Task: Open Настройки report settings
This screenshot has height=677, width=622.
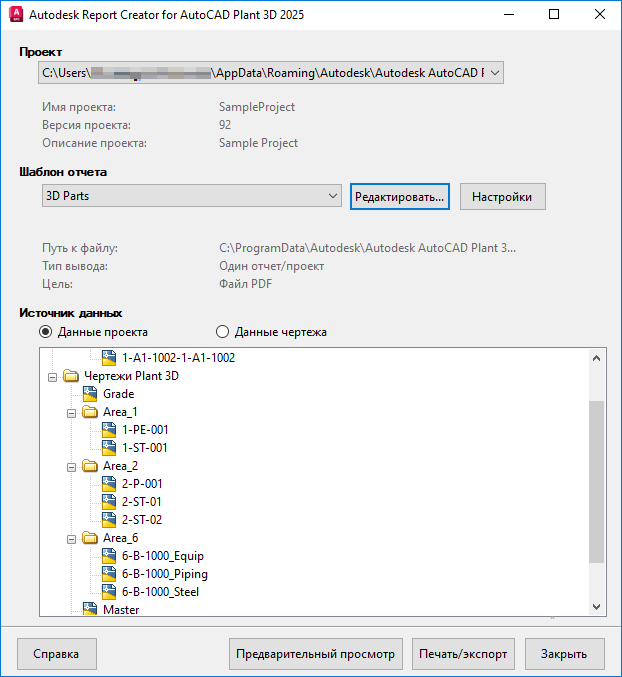Action: coord(502,196)
